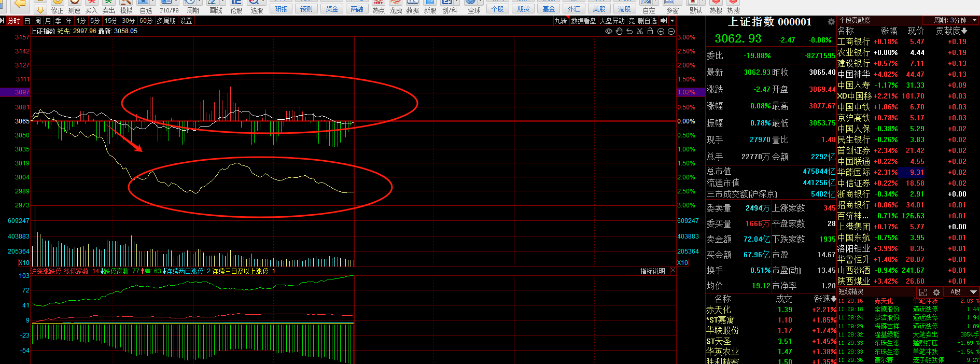This screenshot has height=364, width=980.
Task: Click the 资金 button
Action: pyautogui.click(x=332, y=9)
